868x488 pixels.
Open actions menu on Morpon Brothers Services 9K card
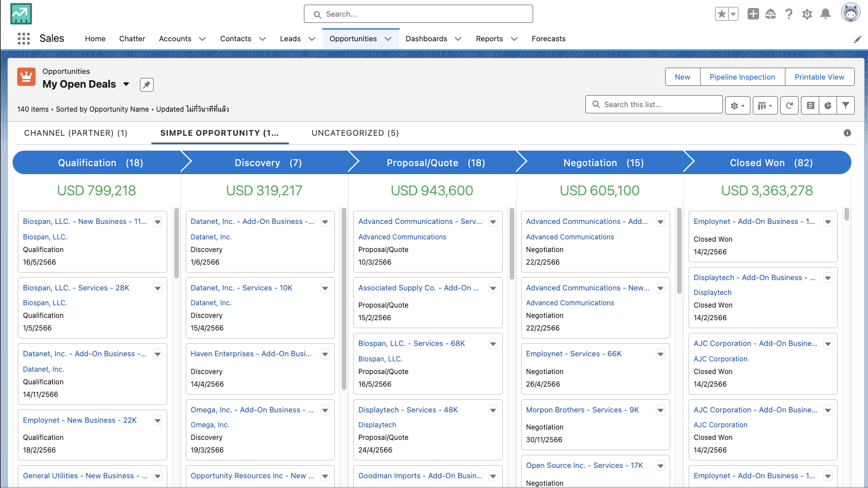[660, 411]
